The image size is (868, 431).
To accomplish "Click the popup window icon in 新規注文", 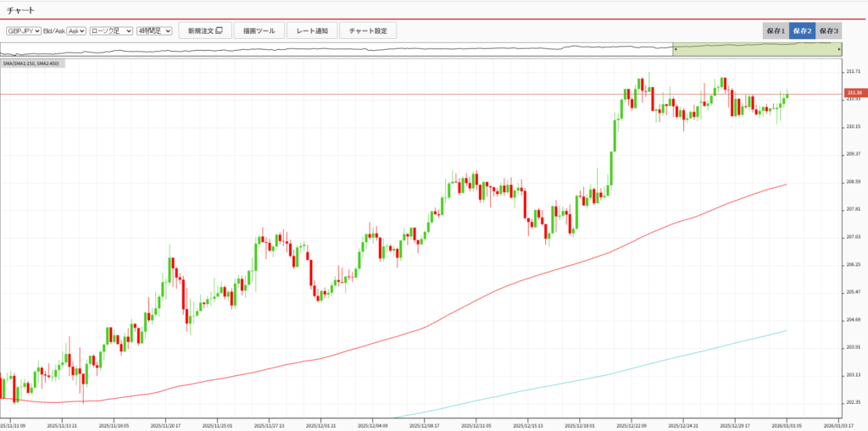I will point(219,30).
